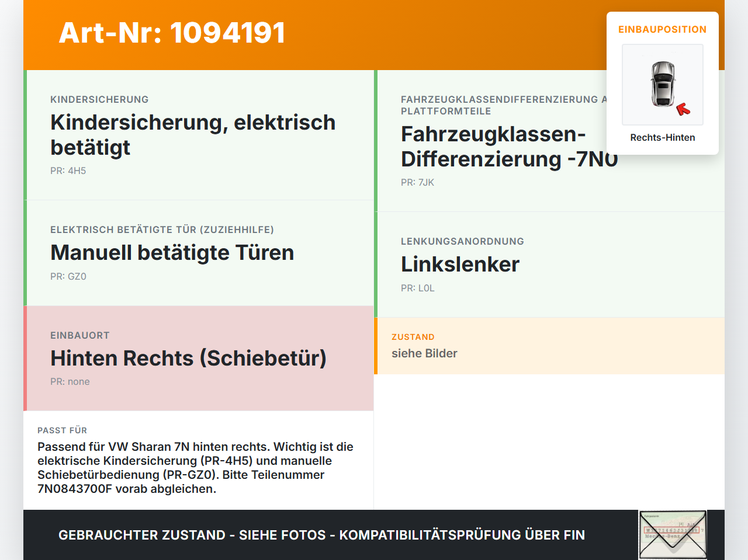Click the car position image with red arrow
The width and height of the screenshot is (748, 560).
663,85
